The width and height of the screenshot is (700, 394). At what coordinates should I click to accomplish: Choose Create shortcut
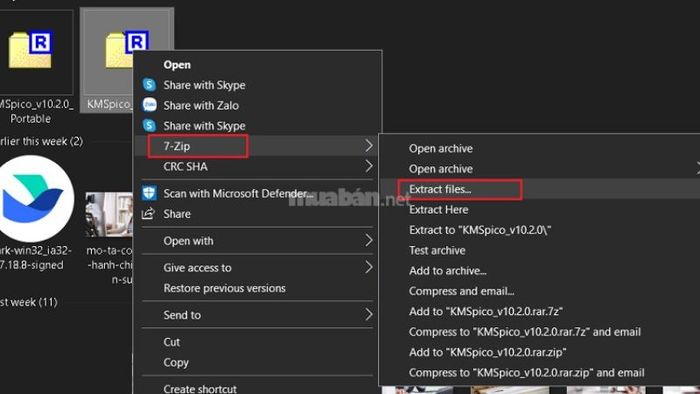257,388
